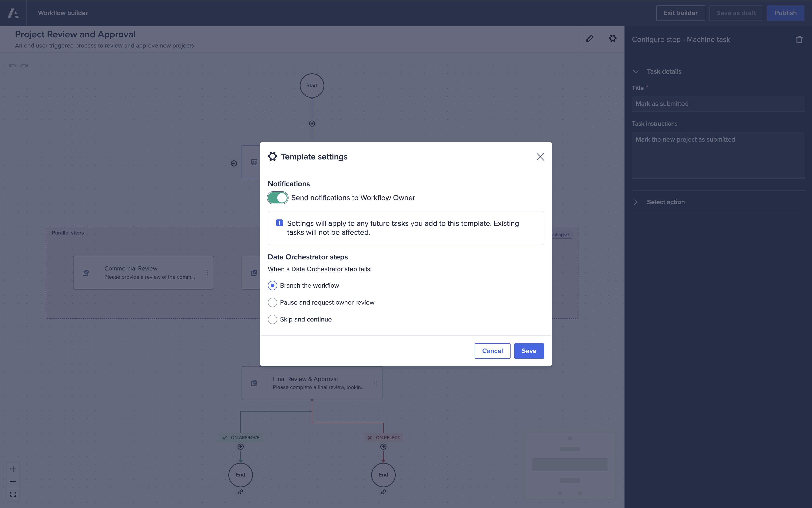Select the Start node
Screen dimensions: 812x508
coord(312,86)
